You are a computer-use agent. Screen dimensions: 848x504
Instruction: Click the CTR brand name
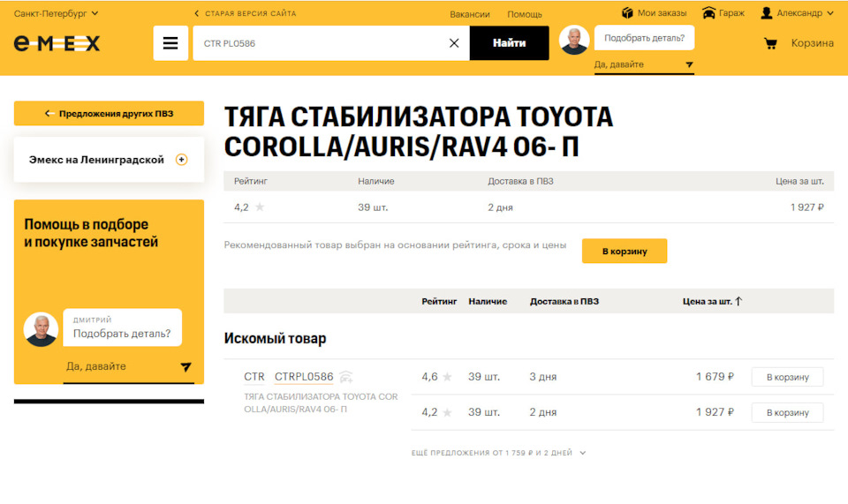[254, 377]
